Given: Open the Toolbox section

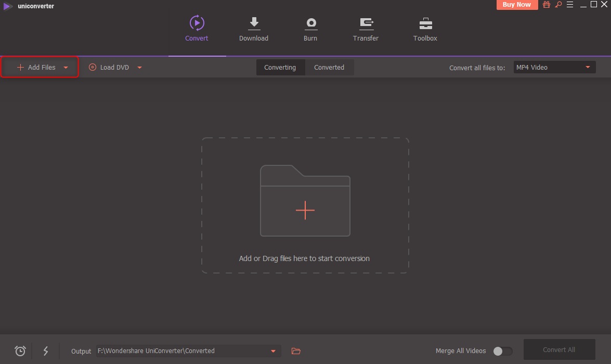Looking at the screenshot, I should [425, 29].
